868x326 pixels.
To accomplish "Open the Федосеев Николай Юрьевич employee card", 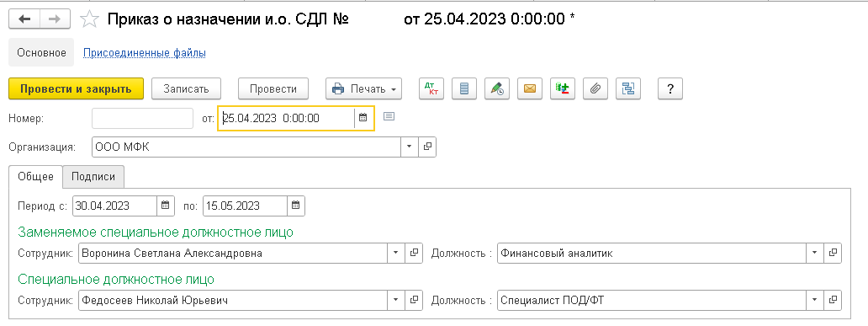I will pos(414,301).
